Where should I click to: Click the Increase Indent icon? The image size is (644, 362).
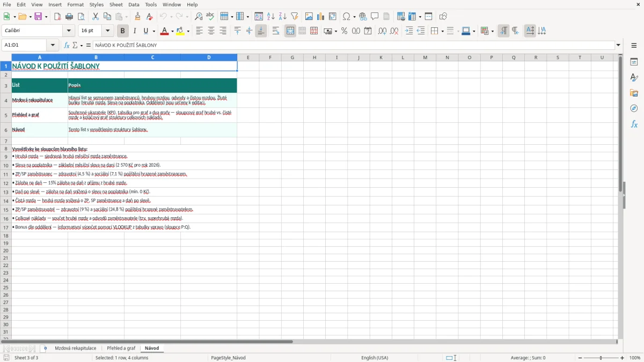(x=409, y=31)
